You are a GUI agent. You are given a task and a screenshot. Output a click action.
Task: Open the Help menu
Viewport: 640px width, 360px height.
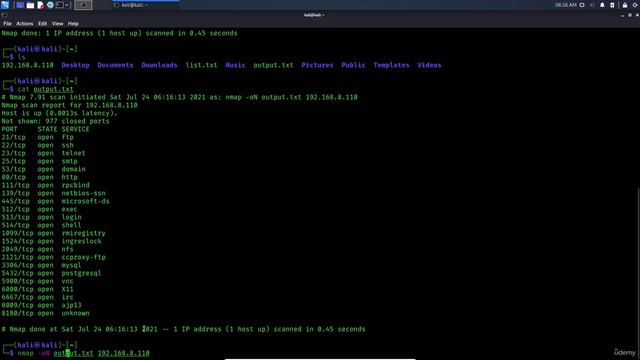click(73, 24)
